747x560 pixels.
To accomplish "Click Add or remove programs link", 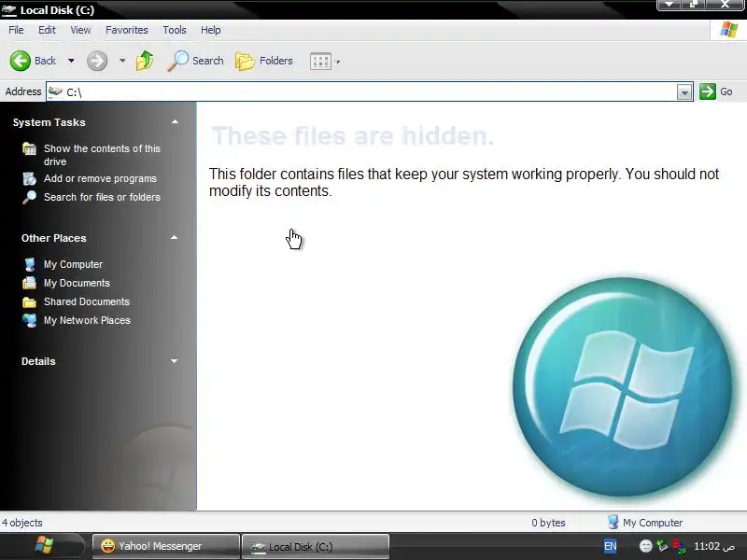I will click(x=100, y=178).
